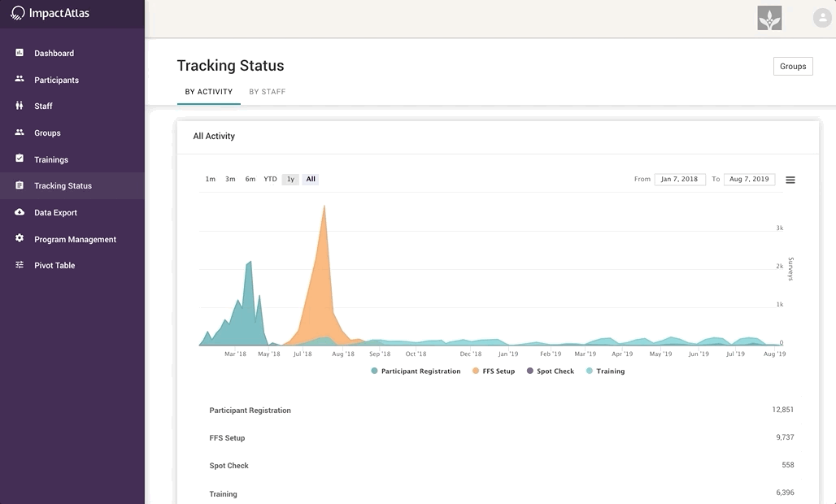
Task: Switch to the By Staff tab
Action: (267, 92)
